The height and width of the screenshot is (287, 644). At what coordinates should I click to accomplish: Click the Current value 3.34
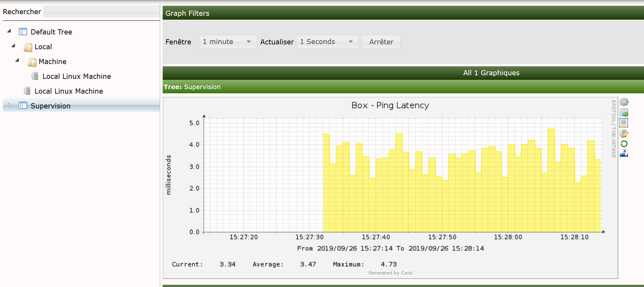228,264
